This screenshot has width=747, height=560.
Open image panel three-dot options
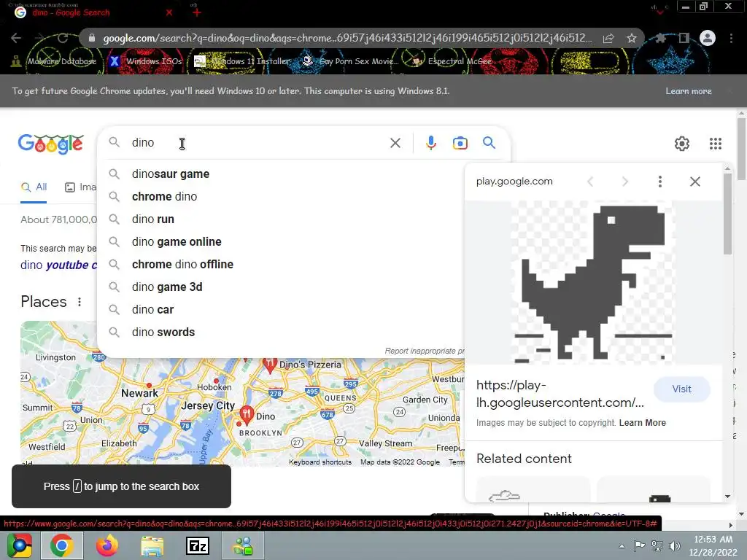coord(659,182)
